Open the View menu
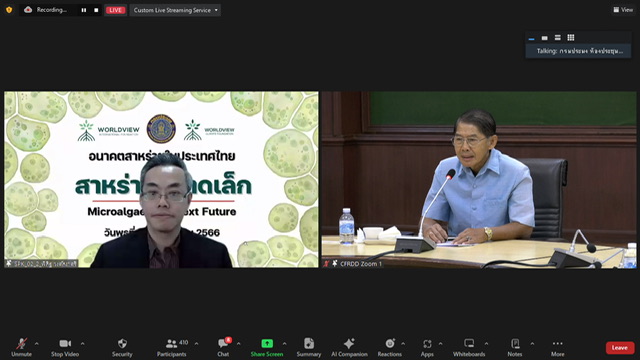This screenshot has width=640, height=360. [x=623, y=10]
